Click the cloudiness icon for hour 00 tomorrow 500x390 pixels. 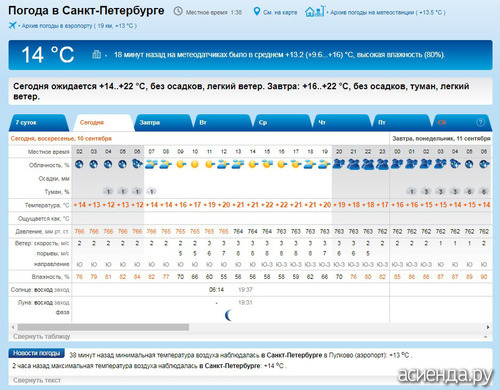(x=397, y=164)
